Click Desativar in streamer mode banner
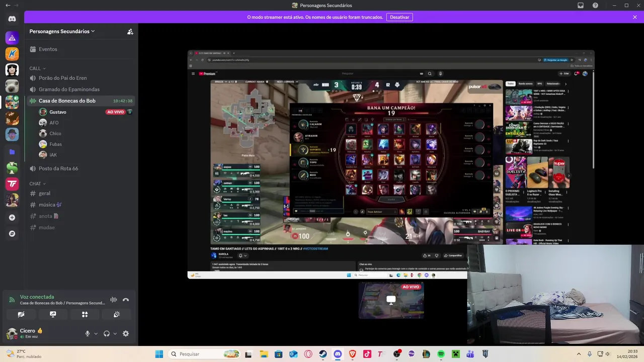Viewport: 644px width, 362px height. coord(399,17)
